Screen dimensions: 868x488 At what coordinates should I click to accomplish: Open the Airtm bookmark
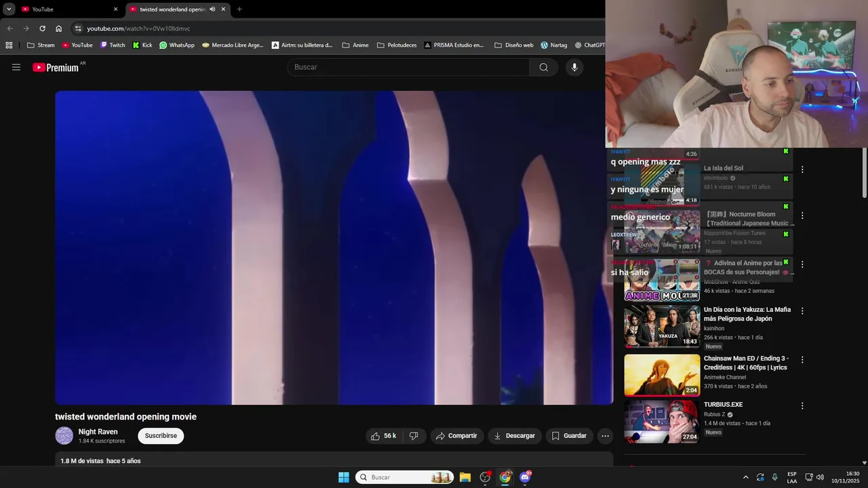pos(302,45)
